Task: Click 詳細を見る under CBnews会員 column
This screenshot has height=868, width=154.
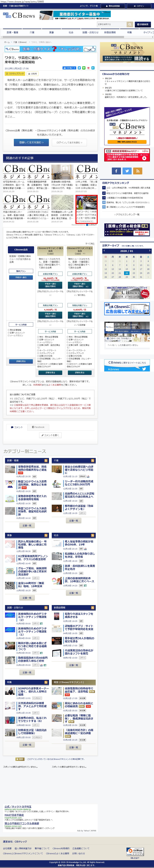Action: tap(21, 361)
